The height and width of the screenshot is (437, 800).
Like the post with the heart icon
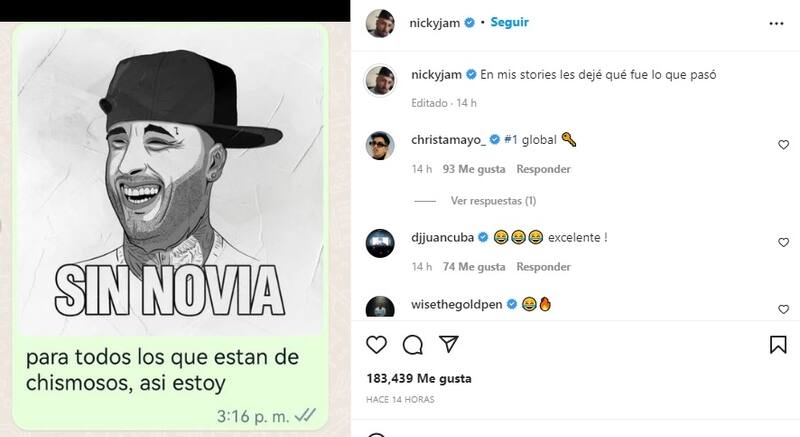377,345
